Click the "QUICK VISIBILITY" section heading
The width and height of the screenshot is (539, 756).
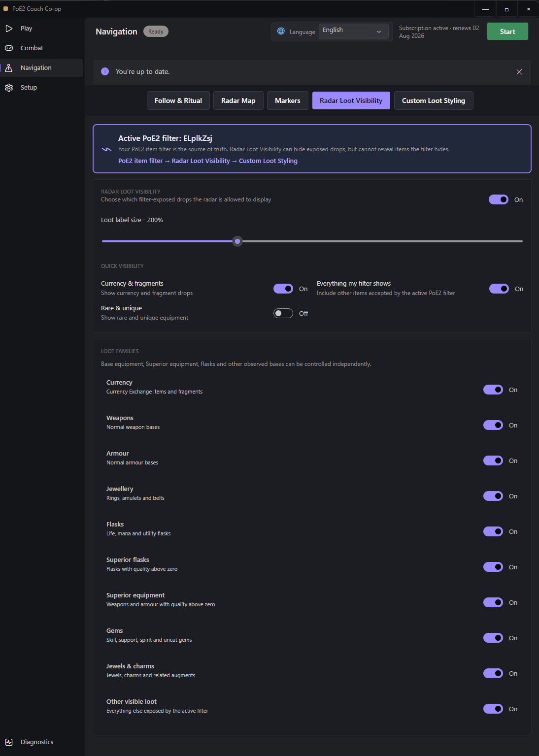coord(122,266)
